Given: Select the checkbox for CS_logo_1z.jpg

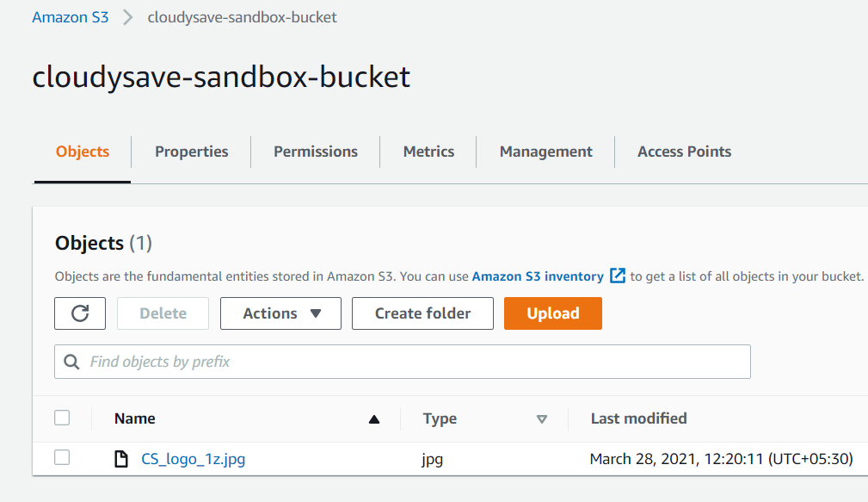Looking at the screenshot, I should tap(62, 457).
